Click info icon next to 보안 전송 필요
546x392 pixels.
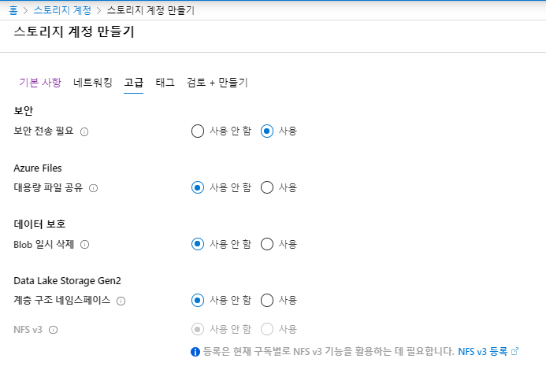click(84, 131)
